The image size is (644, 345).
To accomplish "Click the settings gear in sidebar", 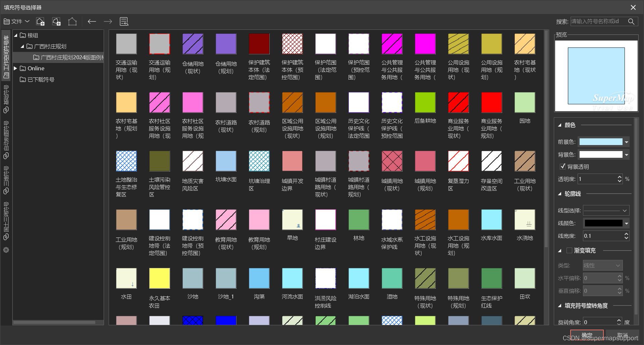I will coord(6,250).
